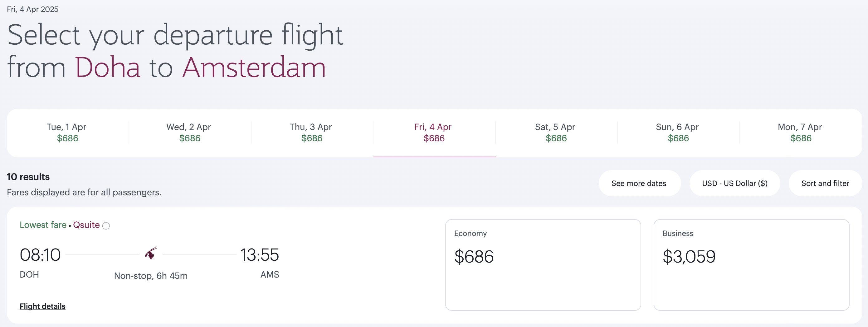Image resolution: width=868 pixels, height=327 pixels.
Task: Click the Qsuite label
Action: coord(86,225)
